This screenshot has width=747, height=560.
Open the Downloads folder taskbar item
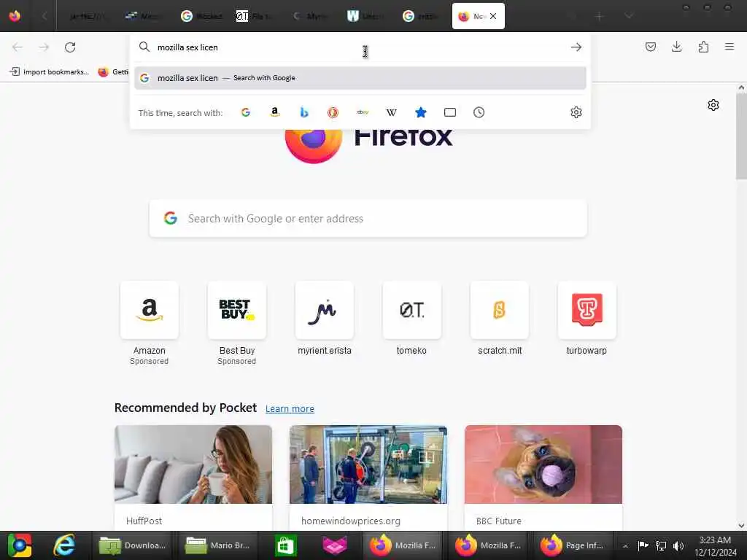132,545
